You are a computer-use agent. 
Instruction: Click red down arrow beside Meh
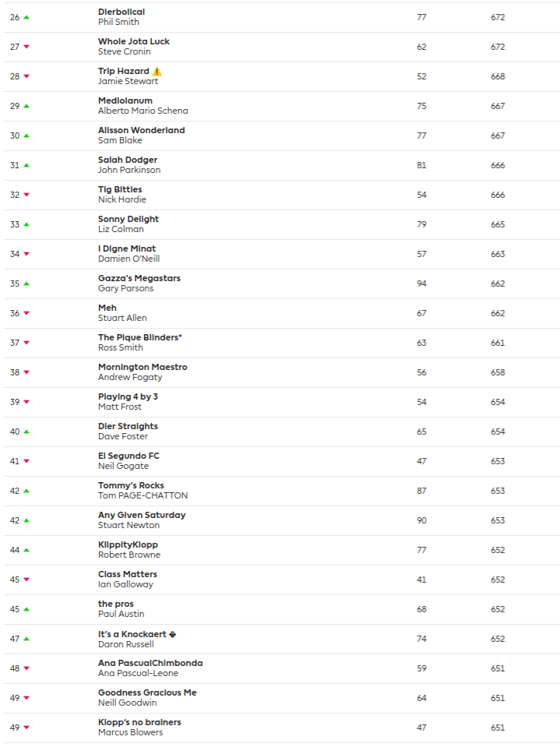[x=26, y=313]
